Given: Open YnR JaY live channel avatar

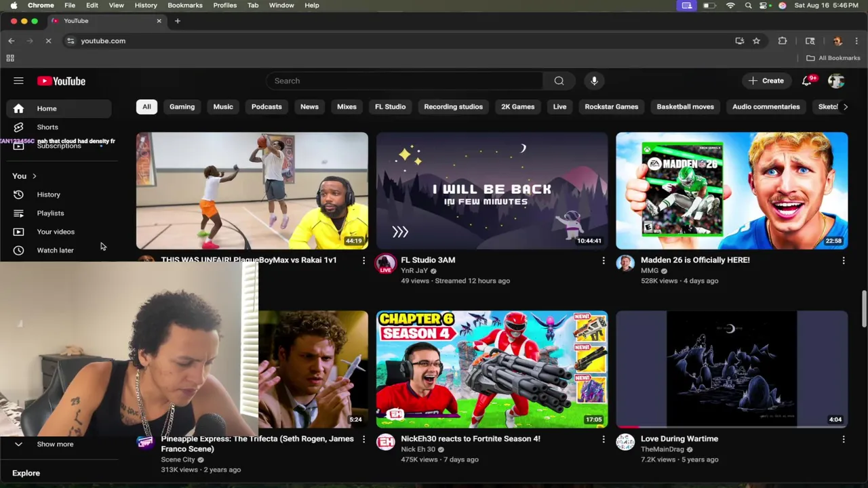Looking at the screenshot, I should 385,264.
